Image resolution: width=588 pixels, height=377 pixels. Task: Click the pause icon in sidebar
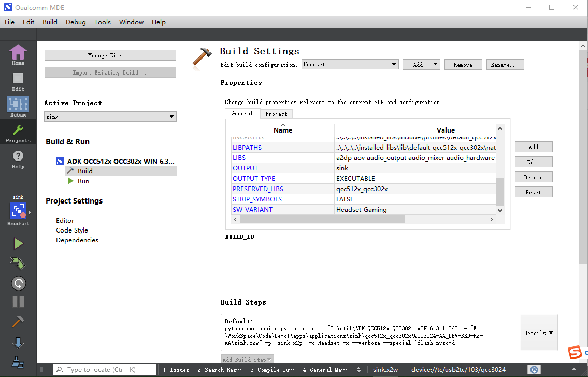(x=18, y=302)
